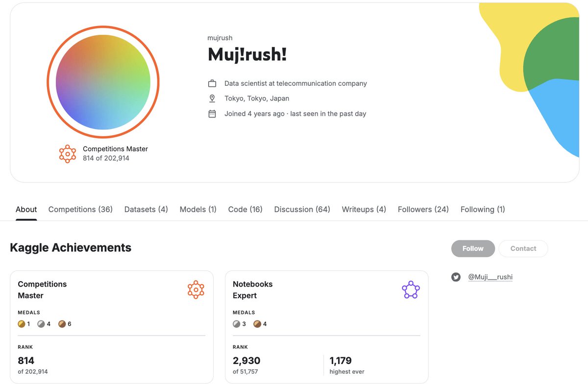
Task: Click the Competitions Master card title
Action: (42, 290)
